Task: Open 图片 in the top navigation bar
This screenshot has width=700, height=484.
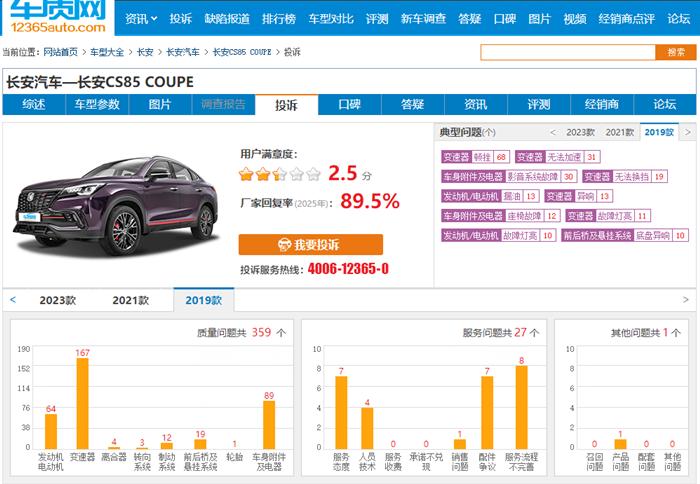Action: (x=540, y=19)
